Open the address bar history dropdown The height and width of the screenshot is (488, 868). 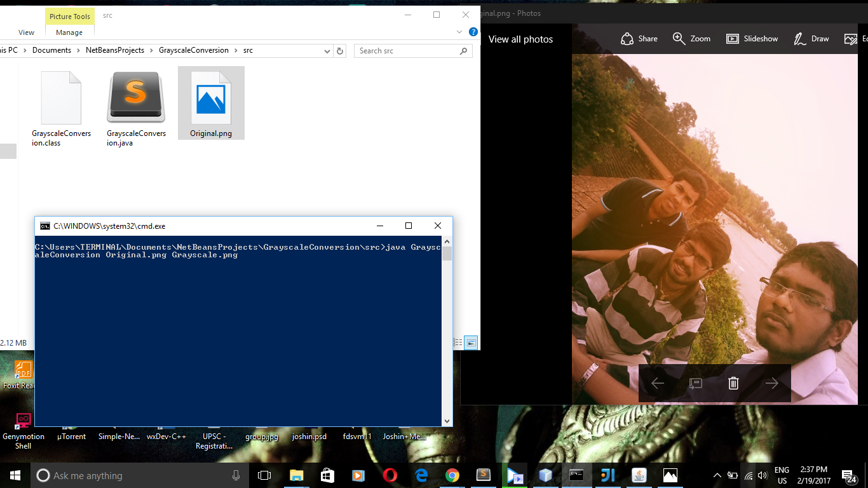(327, 51)
